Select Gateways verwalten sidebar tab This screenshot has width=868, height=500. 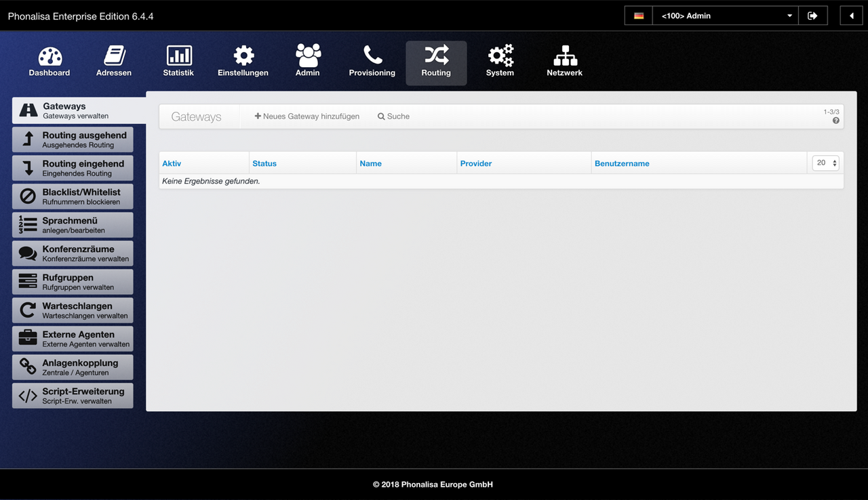[79, 110]
